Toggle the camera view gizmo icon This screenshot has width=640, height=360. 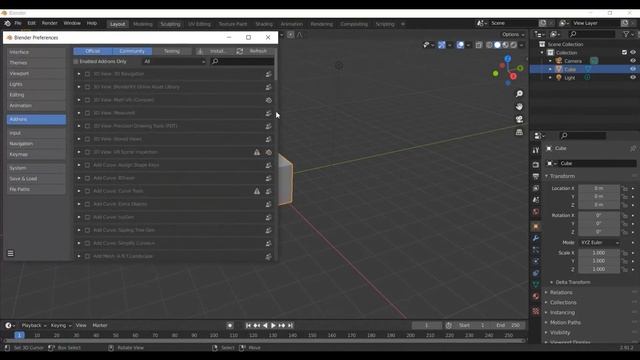coord(519,119)
